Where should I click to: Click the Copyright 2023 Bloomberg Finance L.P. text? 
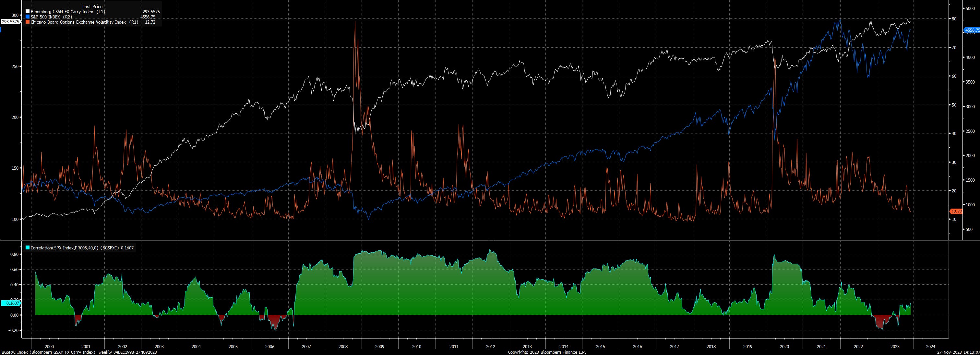pos(547,352)
